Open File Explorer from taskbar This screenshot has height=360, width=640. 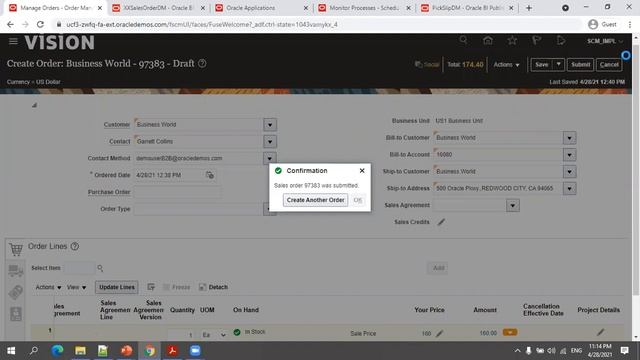80,351
